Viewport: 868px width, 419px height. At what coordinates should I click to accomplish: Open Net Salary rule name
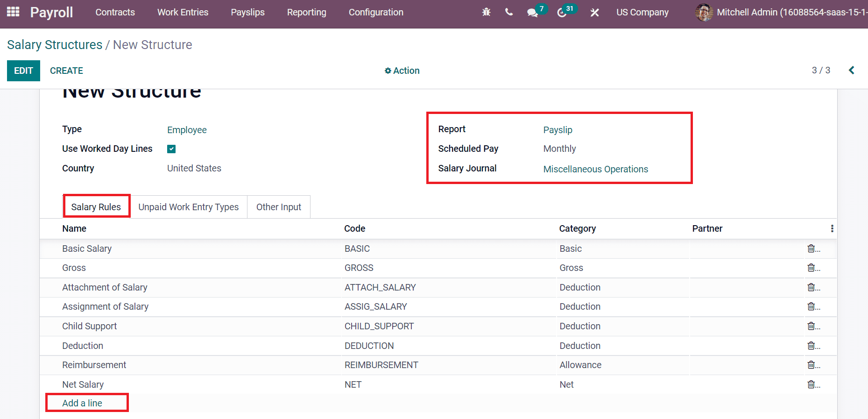click(x=83, y=384)
